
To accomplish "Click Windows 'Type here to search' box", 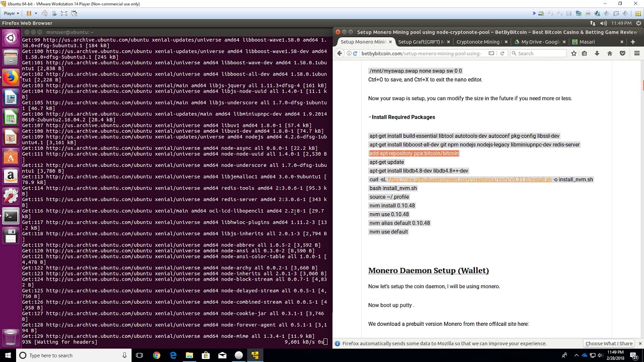I will tap(73, 355).
